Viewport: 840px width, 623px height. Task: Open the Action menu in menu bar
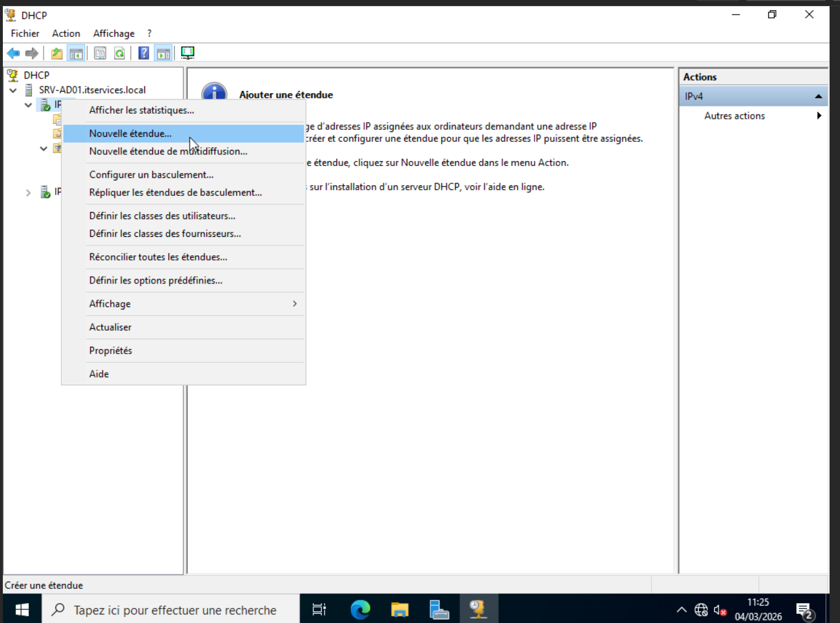pyautogui.click(x=66, y=33)
